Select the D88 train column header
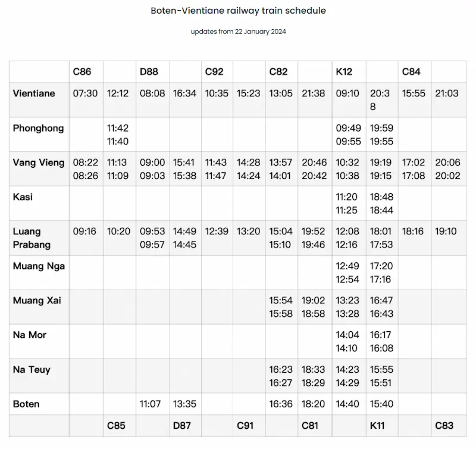The height and width of the screenshot is (449, 476). (149, 71)
